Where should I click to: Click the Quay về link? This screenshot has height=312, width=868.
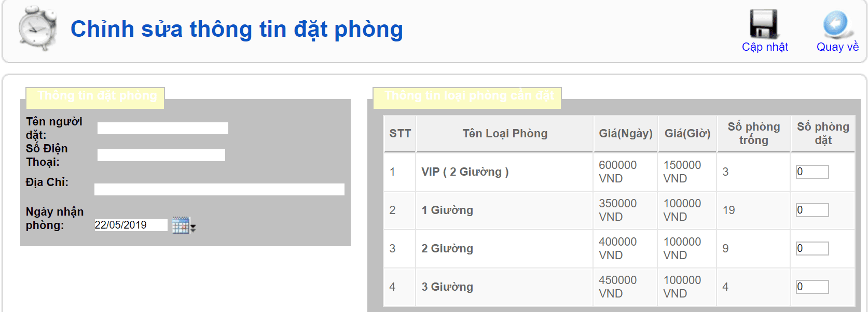point(837,47)
